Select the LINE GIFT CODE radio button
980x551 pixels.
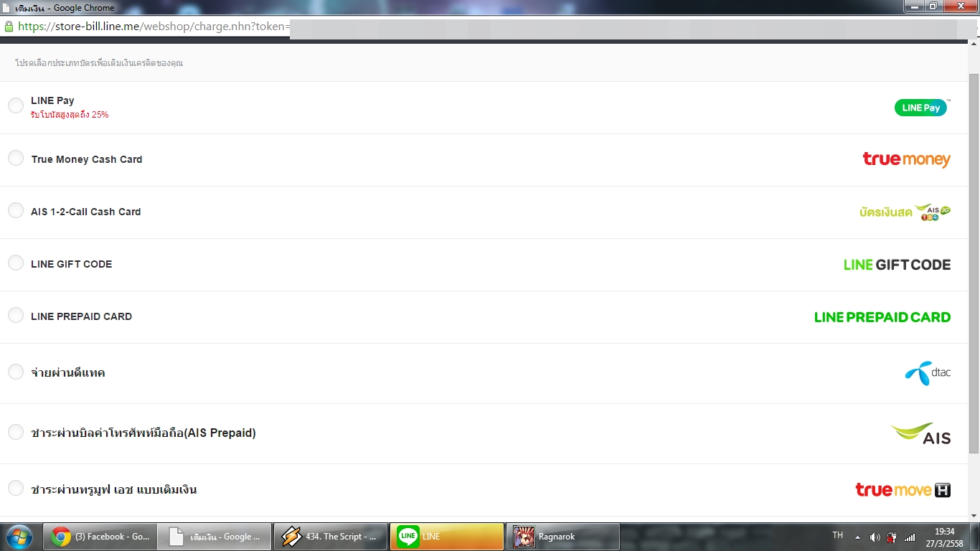(16, 263)
